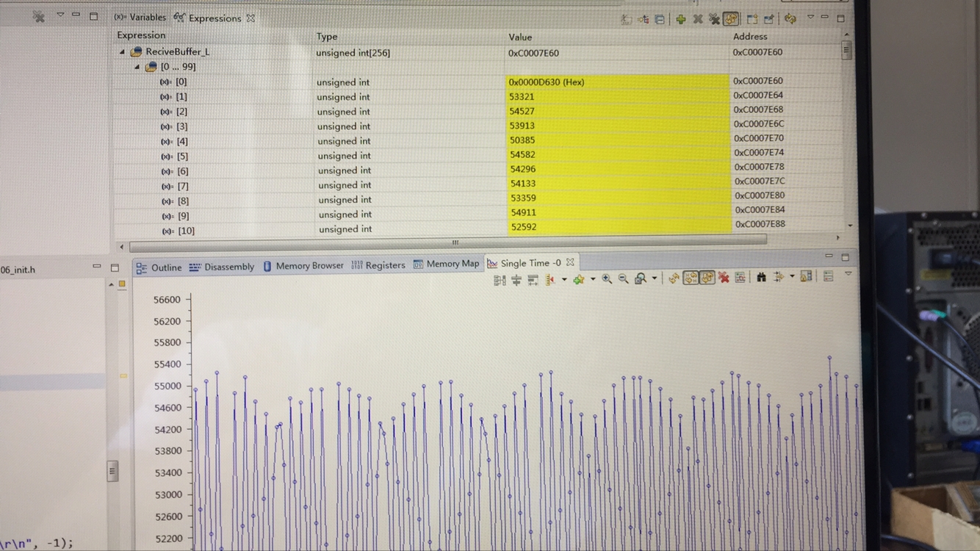Refresh the Expressions view with yellow arrows icon
Screen dimensions: 980x551
point(790,19)
